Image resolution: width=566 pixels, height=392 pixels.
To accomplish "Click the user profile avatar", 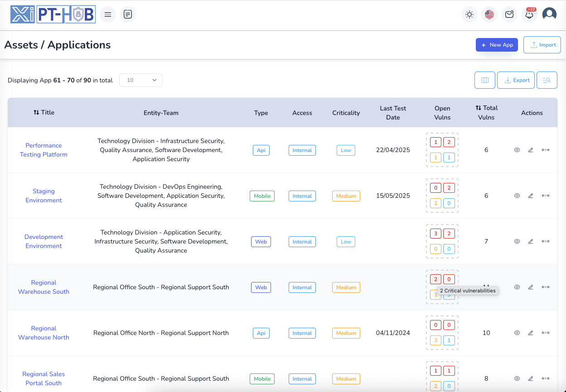I will pyautogui.click(x=549, y=14).
